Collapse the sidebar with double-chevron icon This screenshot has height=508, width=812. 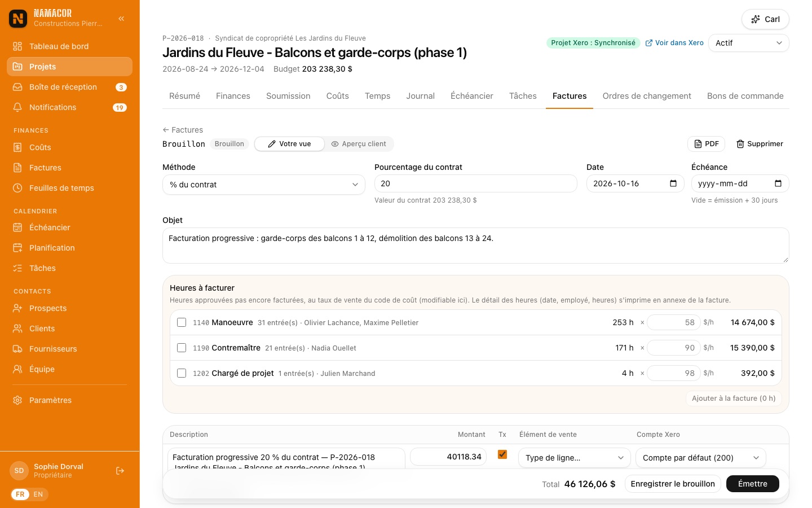[121, 19]
